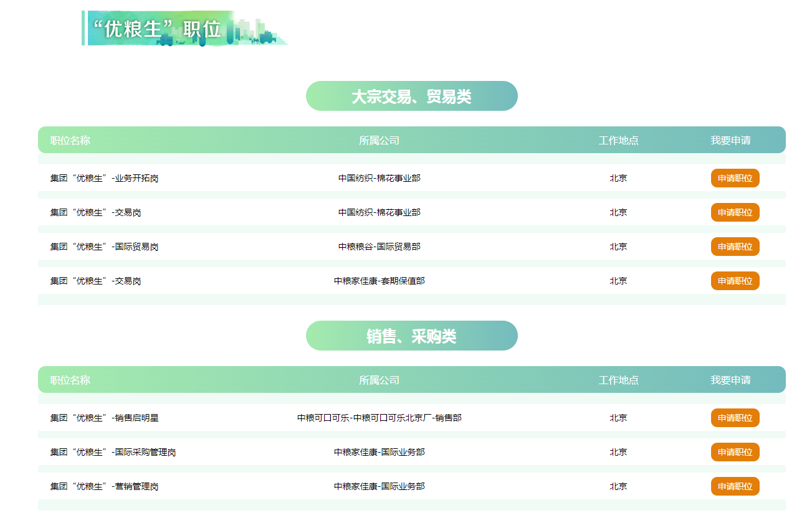Click 申请职位 for 中国纺织 交易岗 row
Screen dimensions: 812x523
[x=735, y=212]
